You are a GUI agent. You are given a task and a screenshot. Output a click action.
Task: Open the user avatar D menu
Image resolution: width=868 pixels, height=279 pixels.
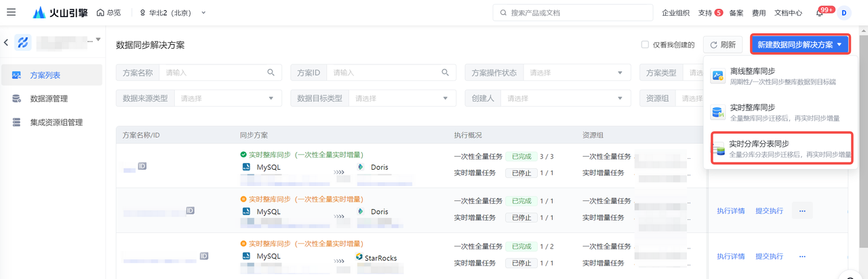tap(844, 13)
